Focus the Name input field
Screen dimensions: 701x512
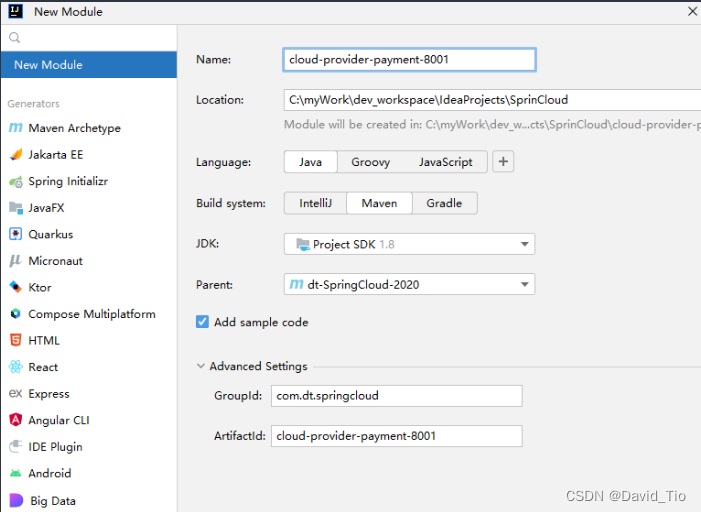point(409,59)
